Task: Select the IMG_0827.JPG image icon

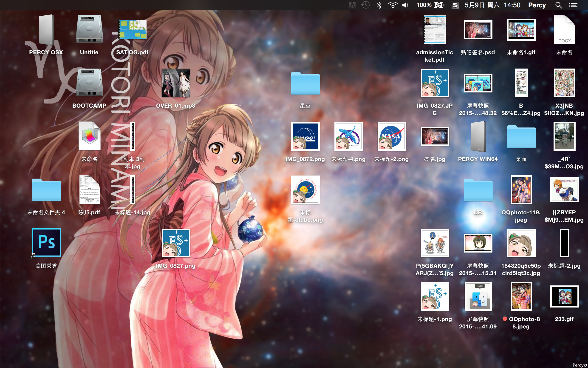Action: click(x=435, y=83)
